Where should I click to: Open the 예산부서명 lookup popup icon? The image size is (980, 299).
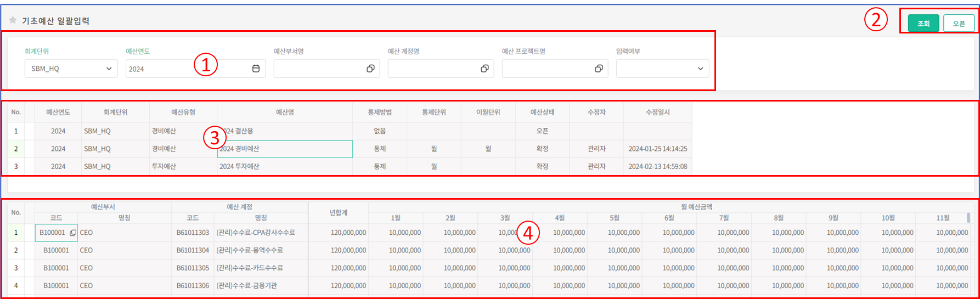click(x=370, y=69)
